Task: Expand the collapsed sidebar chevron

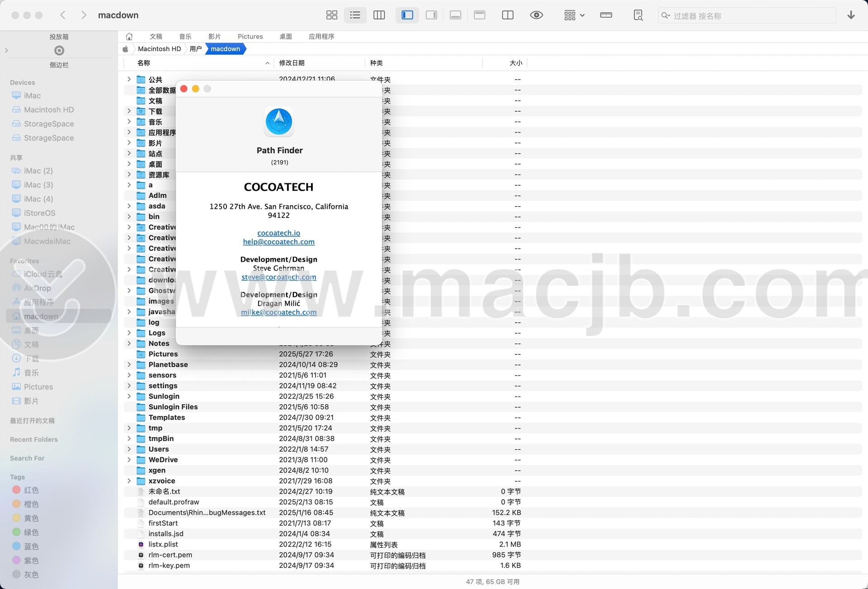Action: (6, 50)
